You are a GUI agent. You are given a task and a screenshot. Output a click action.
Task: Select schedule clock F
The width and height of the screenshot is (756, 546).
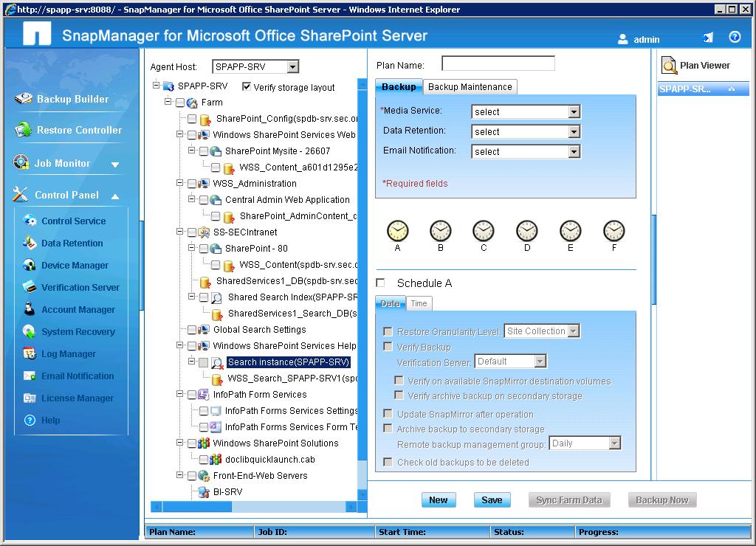[614, 231]
